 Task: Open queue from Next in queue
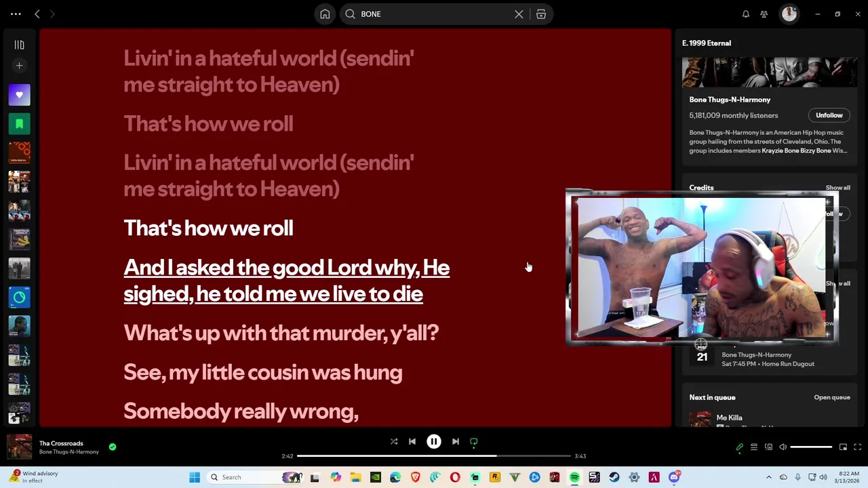click(832, 398)
